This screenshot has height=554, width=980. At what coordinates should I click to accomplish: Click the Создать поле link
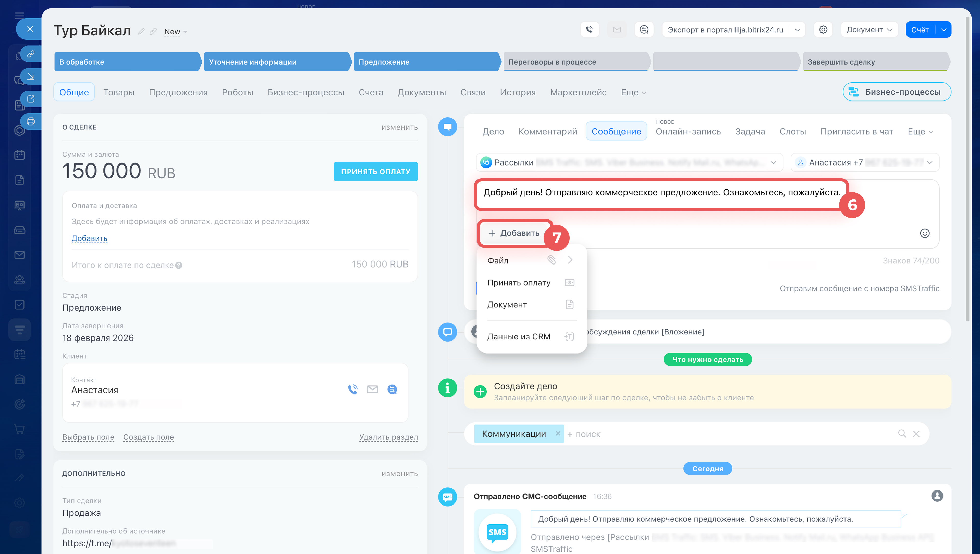click(x=149, y=437)
